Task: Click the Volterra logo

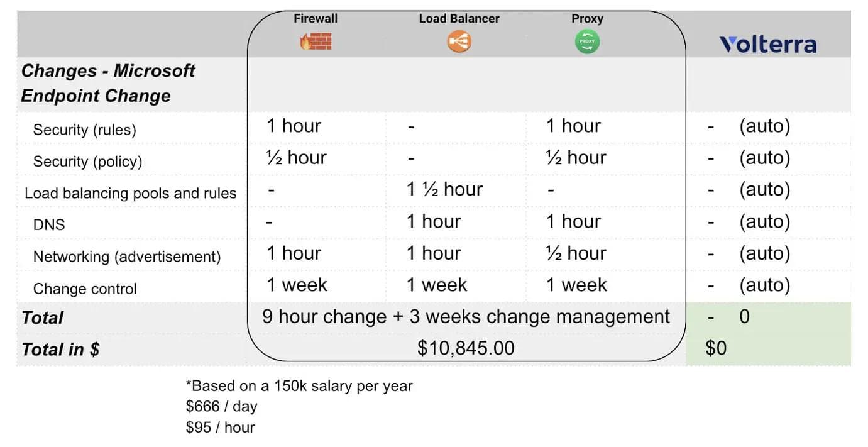Action: [767, 45]
